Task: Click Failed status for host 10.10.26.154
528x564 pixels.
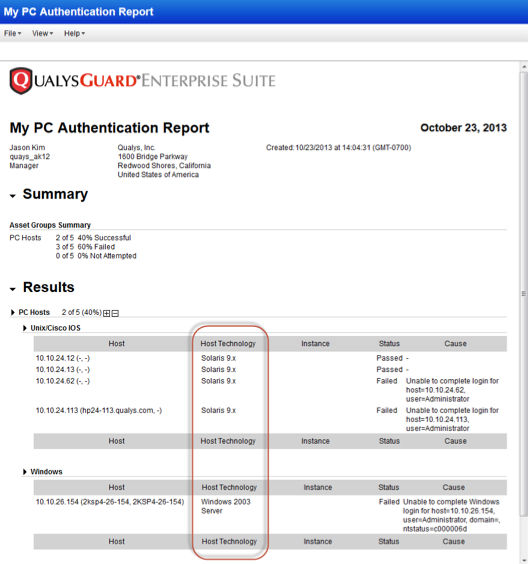Action: [389, 502]
